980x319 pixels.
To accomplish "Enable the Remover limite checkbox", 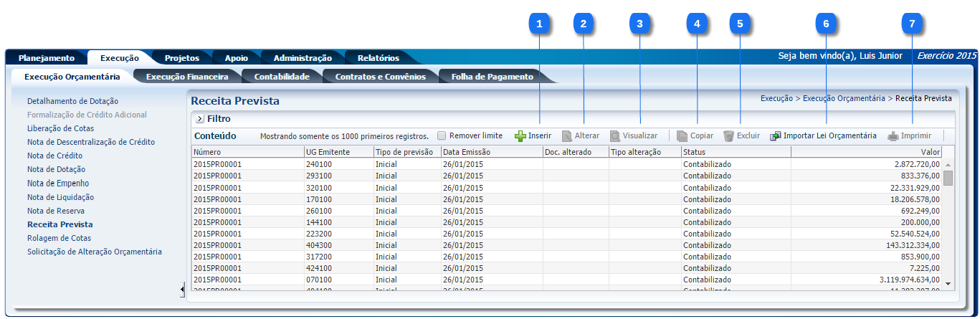I will (x=442, y=135).
